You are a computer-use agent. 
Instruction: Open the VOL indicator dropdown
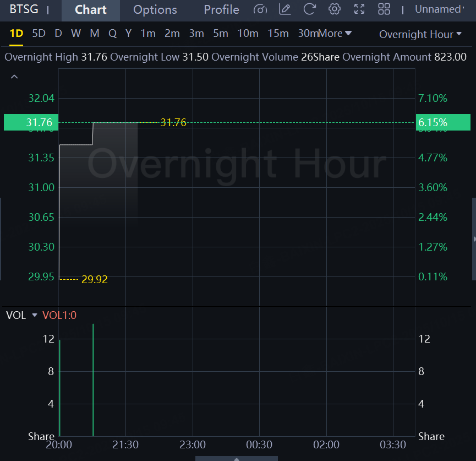[x=35, y=315]
